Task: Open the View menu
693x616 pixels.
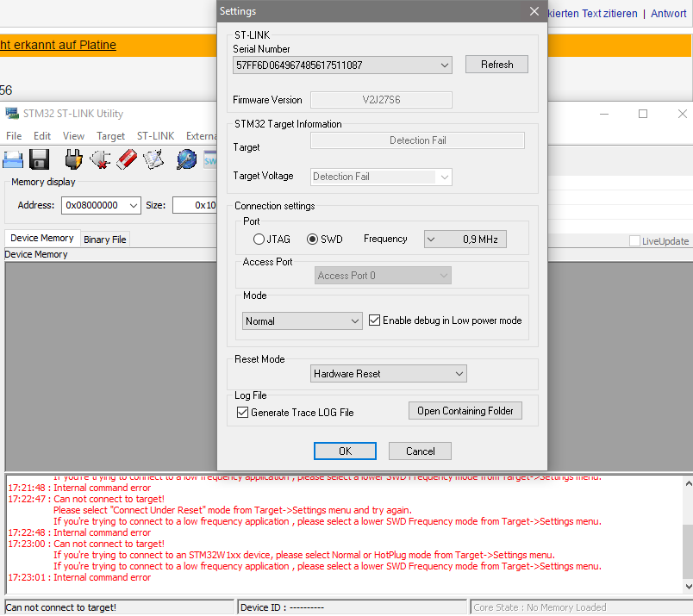Action: [73, 136]
